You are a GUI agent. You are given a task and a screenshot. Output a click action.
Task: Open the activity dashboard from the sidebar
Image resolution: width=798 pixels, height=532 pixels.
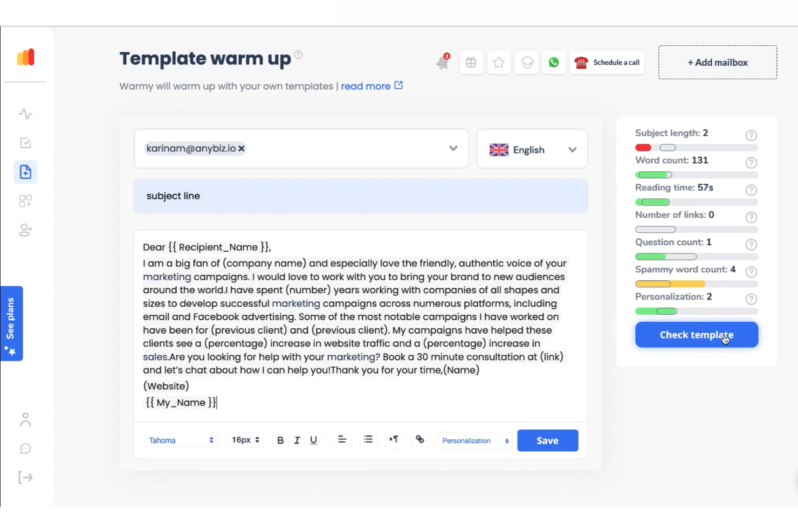click(x=25, y=114)
